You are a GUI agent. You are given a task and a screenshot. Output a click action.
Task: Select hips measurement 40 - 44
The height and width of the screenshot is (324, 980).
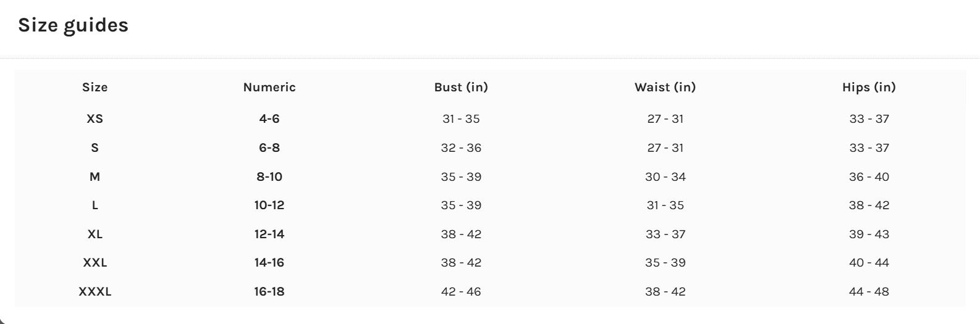pos(869,262)
